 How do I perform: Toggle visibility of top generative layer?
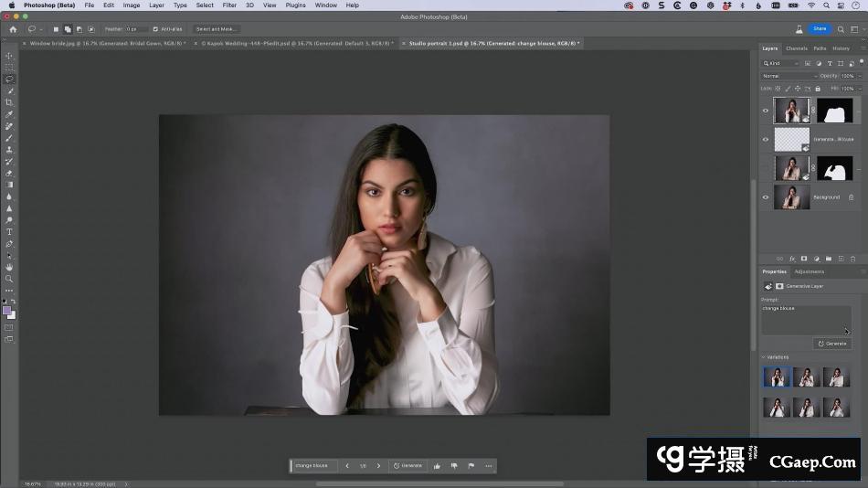(766, 111)
